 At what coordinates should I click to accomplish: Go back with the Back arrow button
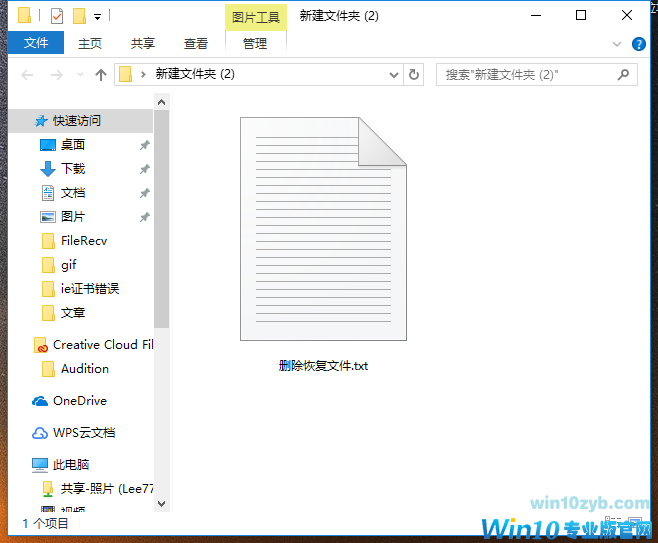click(27, 75)
